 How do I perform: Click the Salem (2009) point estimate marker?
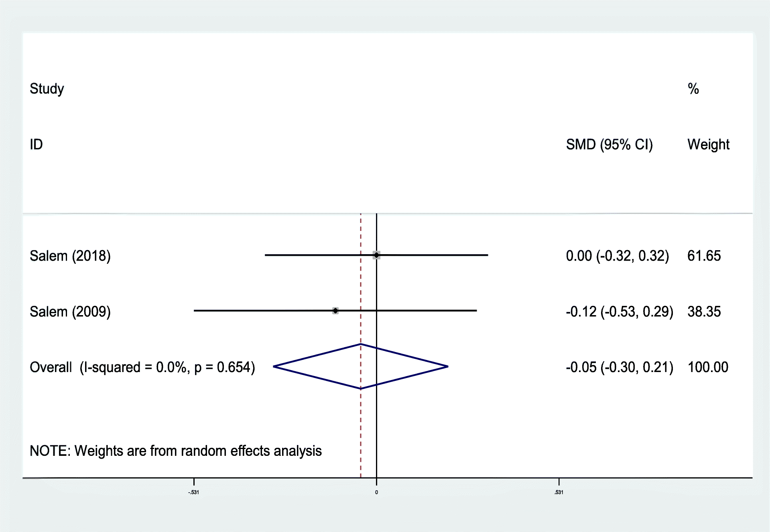[x=335, y=311]
